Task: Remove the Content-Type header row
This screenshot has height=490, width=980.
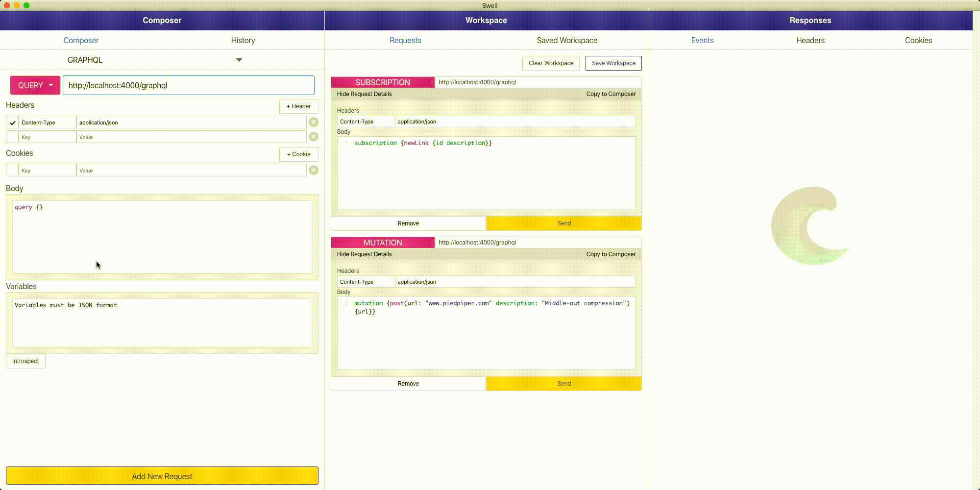Action: tap(314, 122)
